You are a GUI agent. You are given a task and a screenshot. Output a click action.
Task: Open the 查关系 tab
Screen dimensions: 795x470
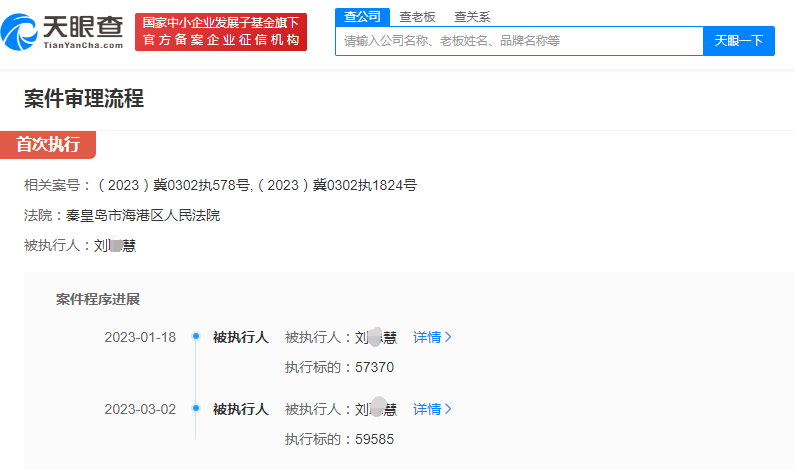(x=472, y=17)
